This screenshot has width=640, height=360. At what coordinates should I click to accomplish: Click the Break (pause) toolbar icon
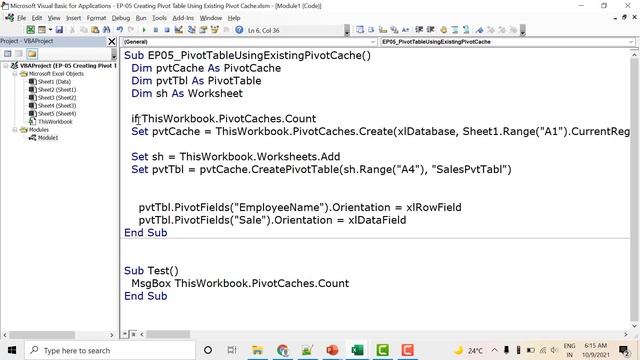(156, 30)
